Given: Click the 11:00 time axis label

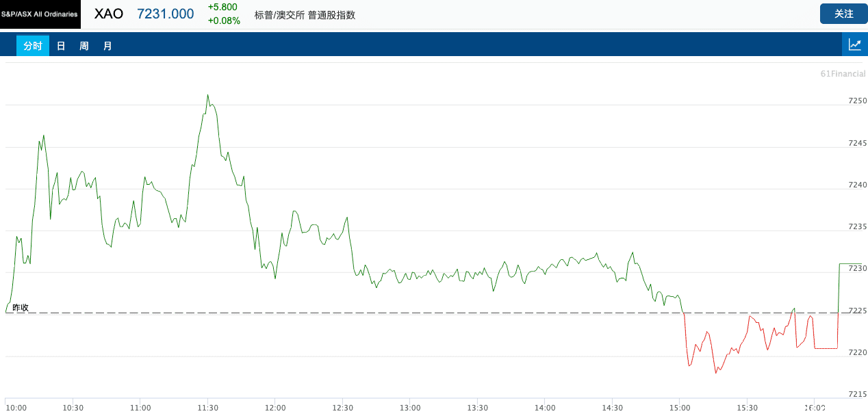Looking at the screenshot, I should [x=140, y=408].
